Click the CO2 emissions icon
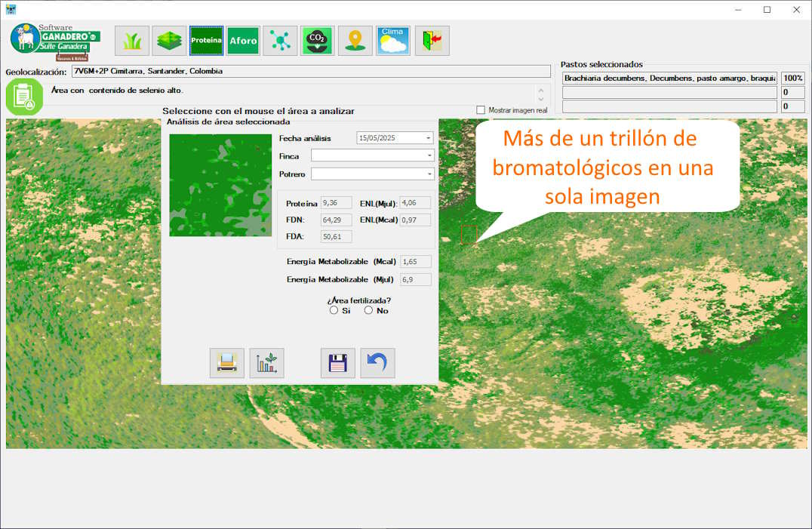Image resolution: width=812 pixels, height=529 pixels. click(x=317, y=41)
